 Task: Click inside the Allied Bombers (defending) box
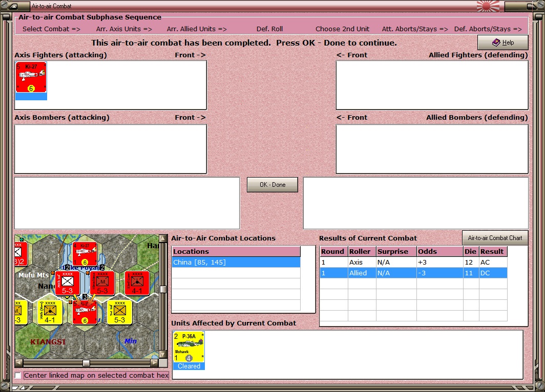[x=432, y=149]
